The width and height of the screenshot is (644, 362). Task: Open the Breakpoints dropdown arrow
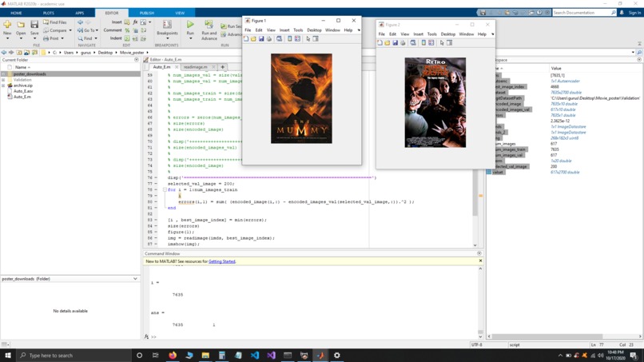[x=167, y=38]
